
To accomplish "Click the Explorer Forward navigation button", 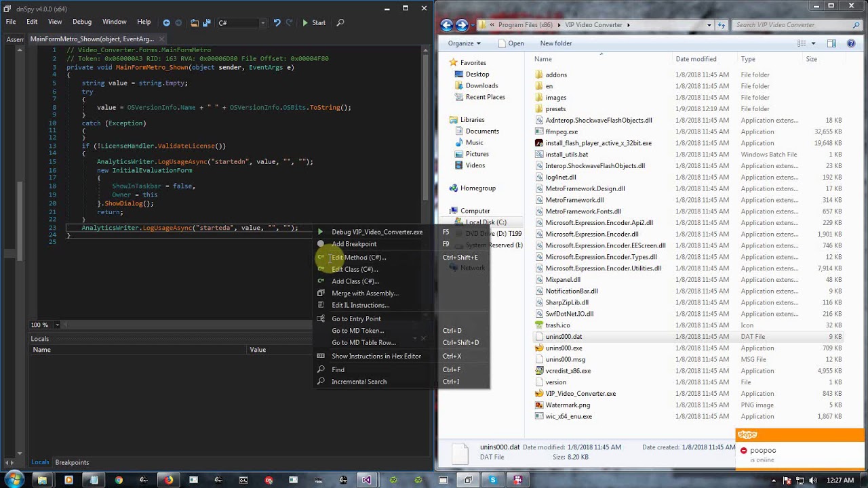I will coord(462,25).
